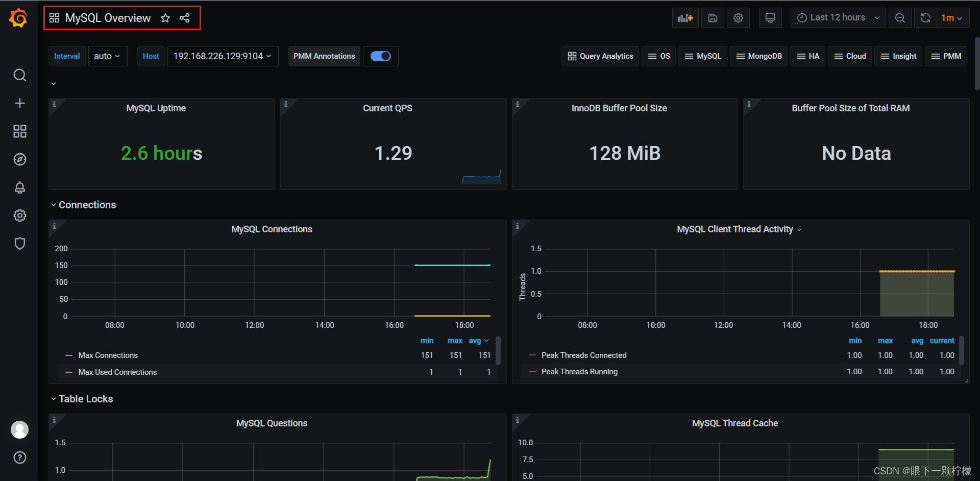Click the Current QPS panel title
Screen dimensions: 980x481
tap(387, 108)
